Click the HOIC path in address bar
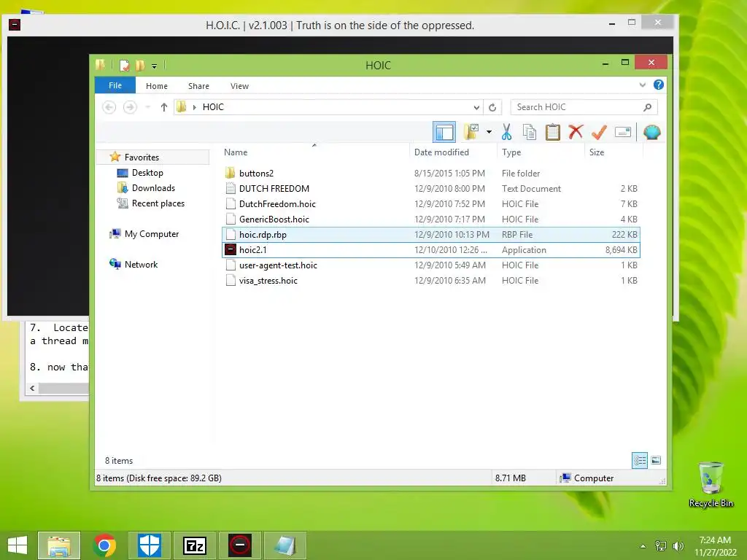Image resolution: width=747 pixels, height=560 pixels. coord(213,107)
